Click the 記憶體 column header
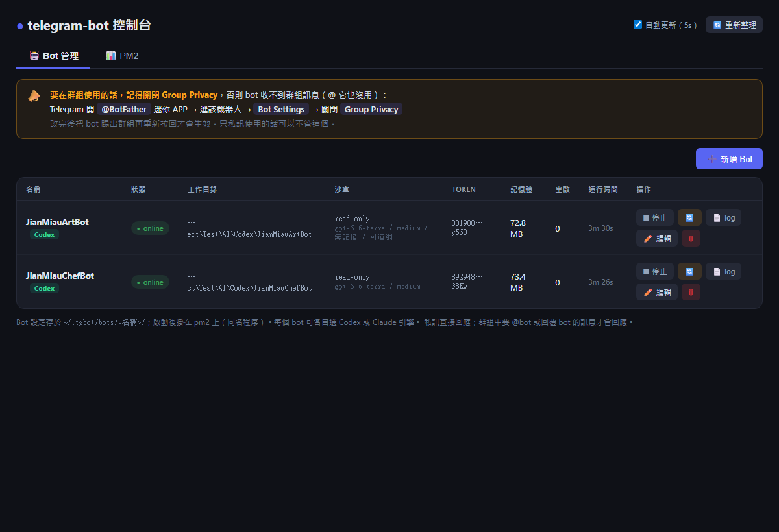The height and width of the screenshot is (532, 779). point(521,189)
